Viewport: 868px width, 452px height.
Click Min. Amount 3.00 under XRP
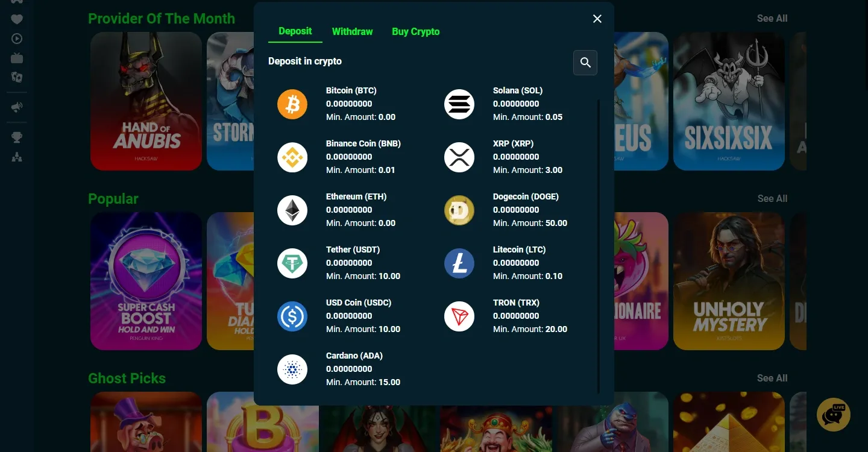(528, 170)
